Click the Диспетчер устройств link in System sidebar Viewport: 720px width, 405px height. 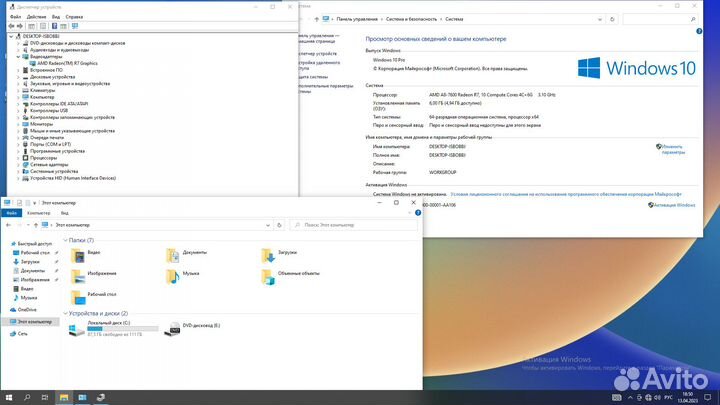pos(318,54)
